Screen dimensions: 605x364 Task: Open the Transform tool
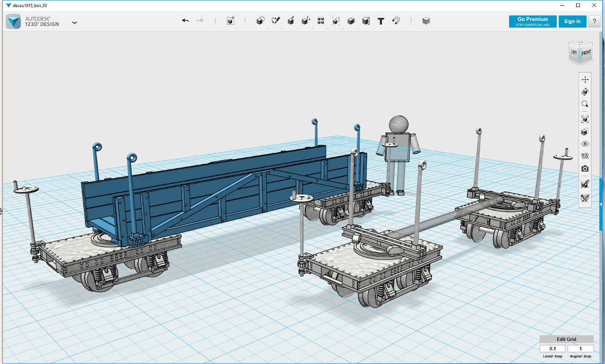pos(230,21)
